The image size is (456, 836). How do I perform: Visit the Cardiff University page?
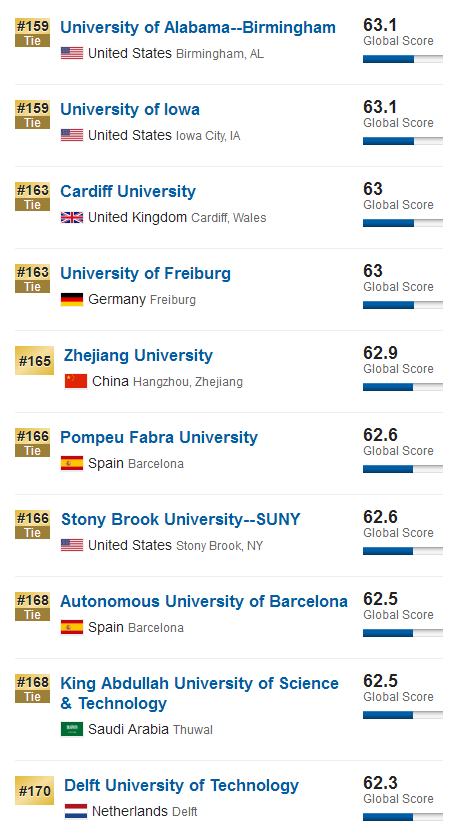click(x=128, y=191)
